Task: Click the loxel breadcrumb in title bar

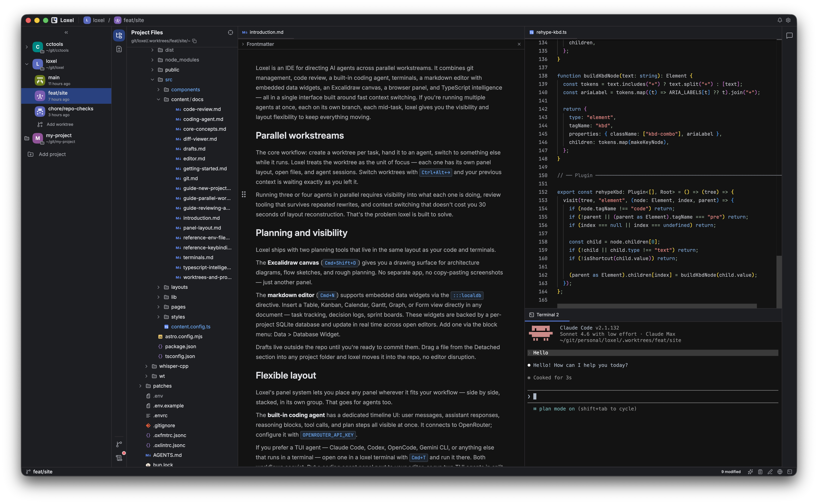Action: (94, 20)
